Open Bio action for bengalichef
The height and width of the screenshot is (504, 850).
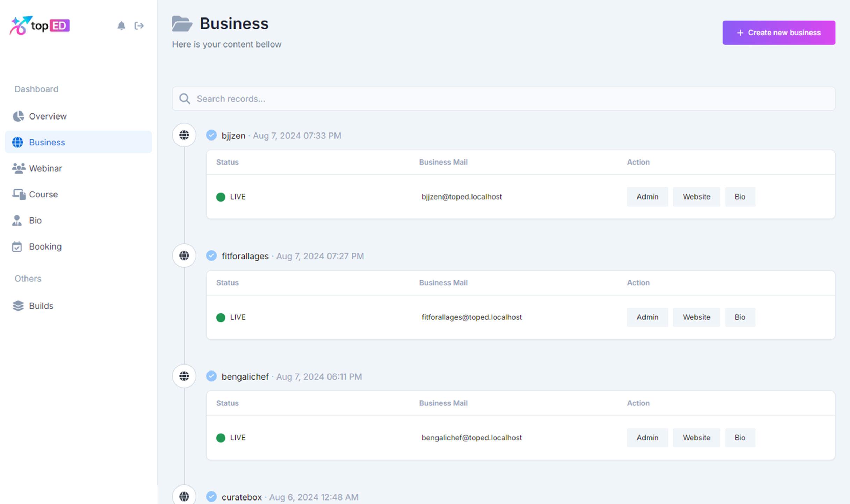pos(740,438)
